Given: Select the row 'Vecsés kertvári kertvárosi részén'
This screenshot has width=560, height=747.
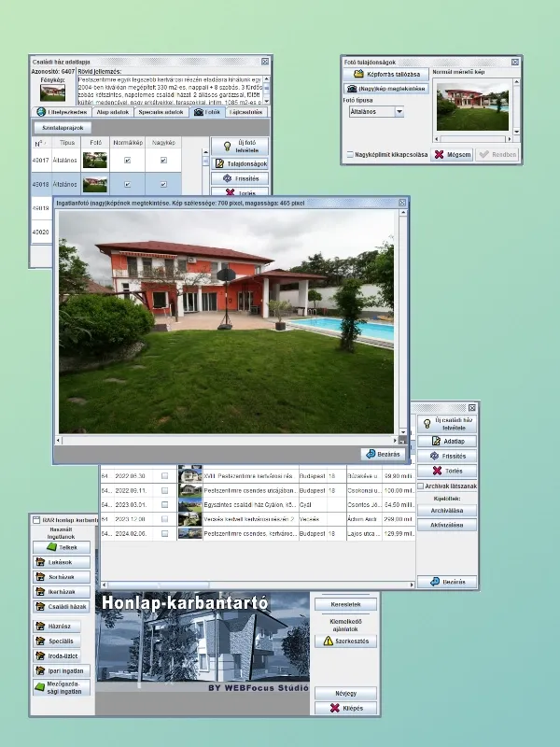Looking at the screenshot, I should 258,519.
